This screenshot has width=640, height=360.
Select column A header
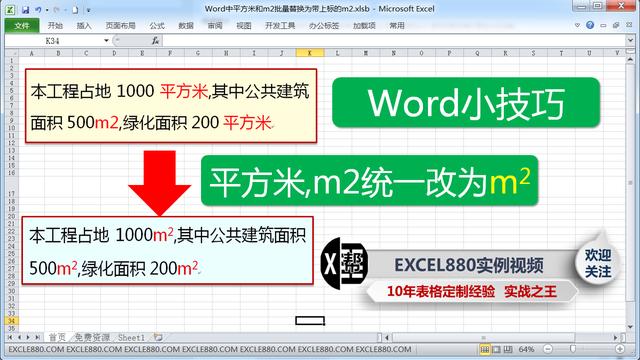click(x=31, y=53)
